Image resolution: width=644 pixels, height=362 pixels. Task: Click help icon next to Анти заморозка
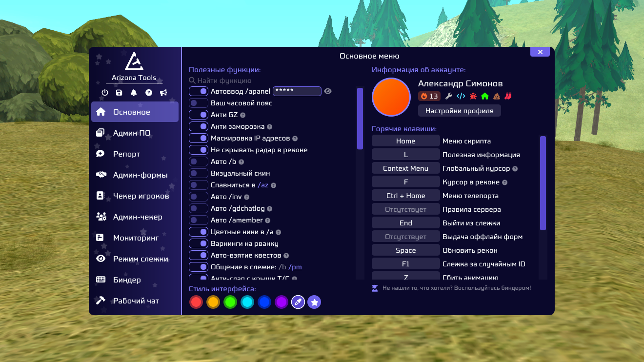pos(270,127)
